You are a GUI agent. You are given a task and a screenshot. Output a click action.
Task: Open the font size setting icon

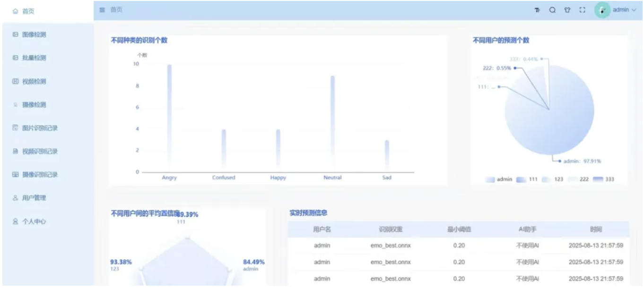click(538, 10)
